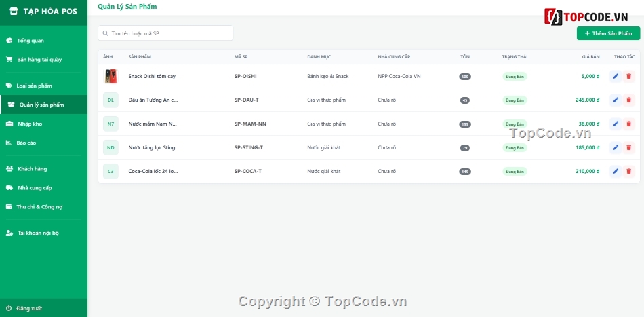Open Loại sản phẩm categories

pyautogui.click(x=34, y=86)
